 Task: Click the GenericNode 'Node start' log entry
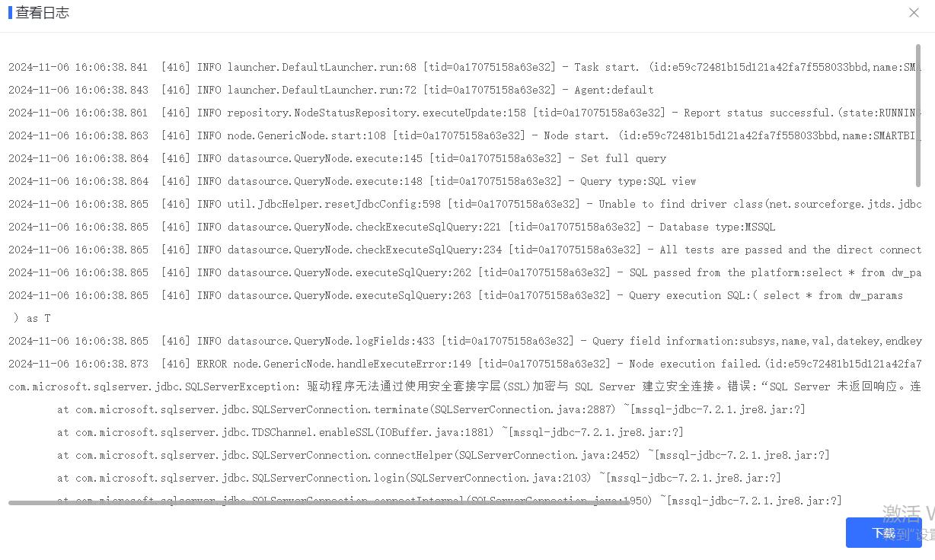pos(465,135)
